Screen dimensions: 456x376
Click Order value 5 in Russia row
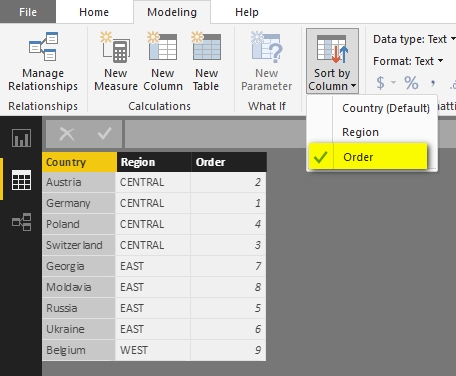click(x=228, y=308)
